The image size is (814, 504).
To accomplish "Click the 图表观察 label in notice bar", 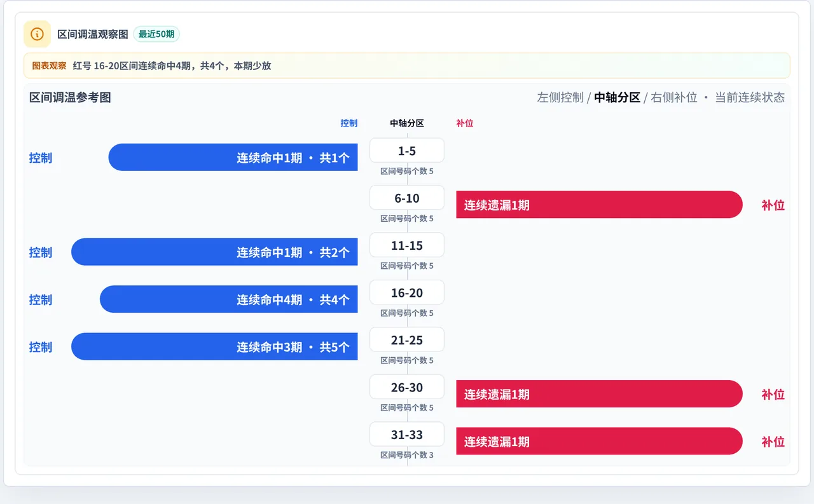I will (x=49, y=65).
